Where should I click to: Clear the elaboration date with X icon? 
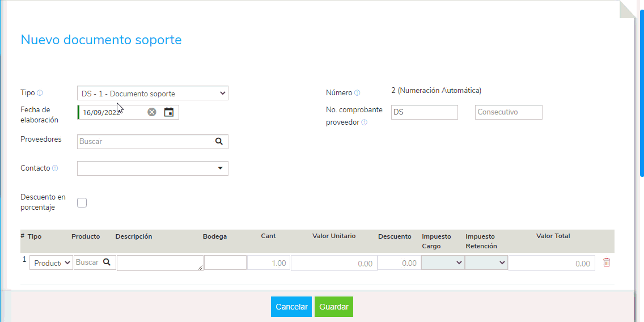point(152,112)
